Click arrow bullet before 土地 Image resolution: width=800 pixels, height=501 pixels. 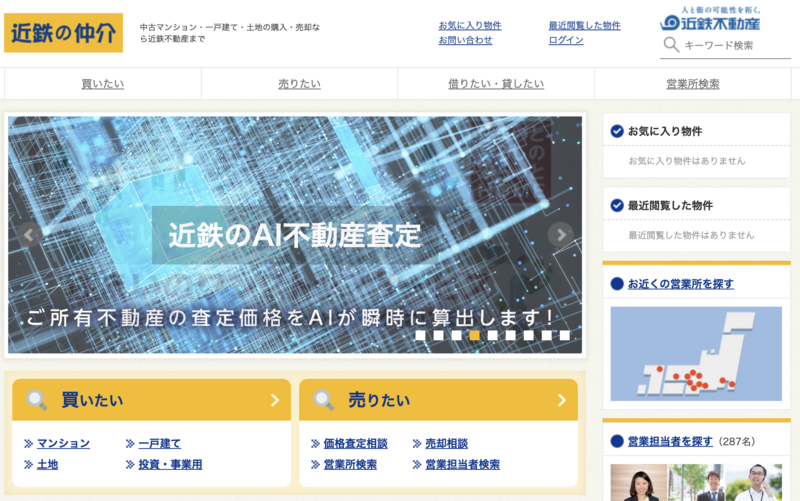point(29,464)
